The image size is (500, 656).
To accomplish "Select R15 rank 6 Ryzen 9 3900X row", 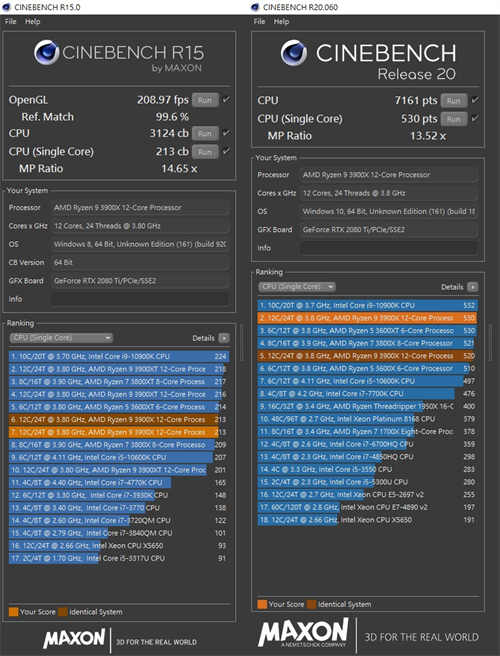I will click(x=118, y=420).
